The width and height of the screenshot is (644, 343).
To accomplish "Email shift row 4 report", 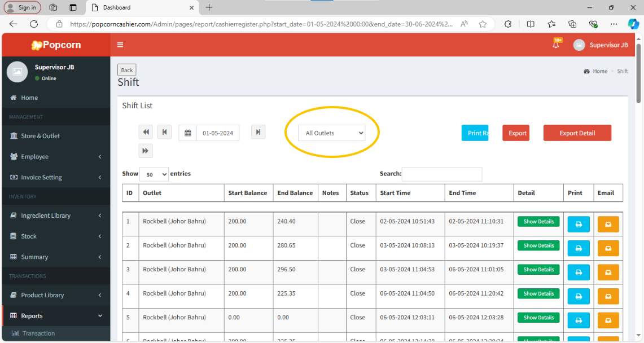I will tap(608, 296).
